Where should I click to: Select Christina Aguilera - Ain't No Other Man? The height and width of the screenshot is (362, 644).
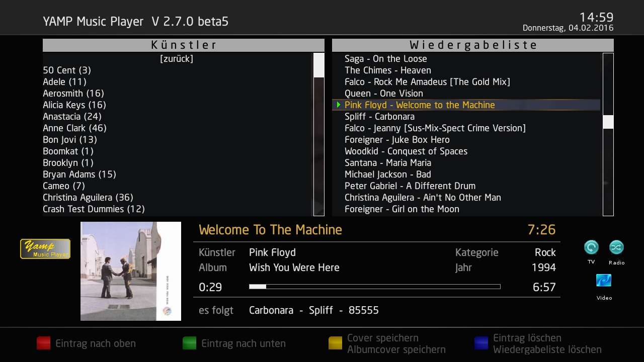pyautogui.click(x=423, y=198)
